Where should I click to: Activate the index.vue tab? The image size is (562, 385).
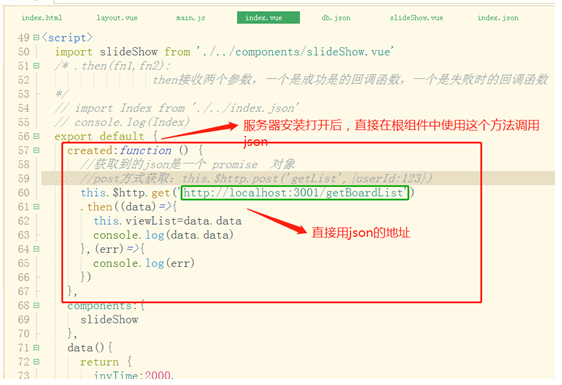tap(268, 18)
